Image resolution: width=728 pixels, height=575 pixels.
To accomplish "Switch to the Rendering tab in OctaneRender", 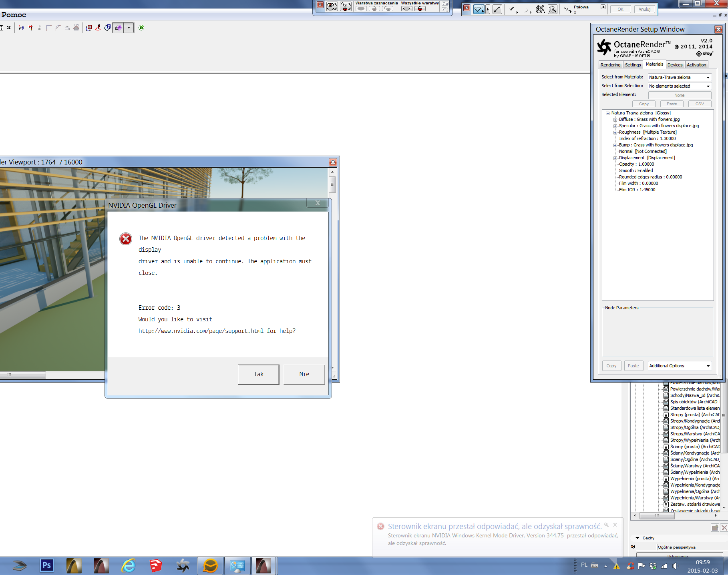I will tap(610, 65).
